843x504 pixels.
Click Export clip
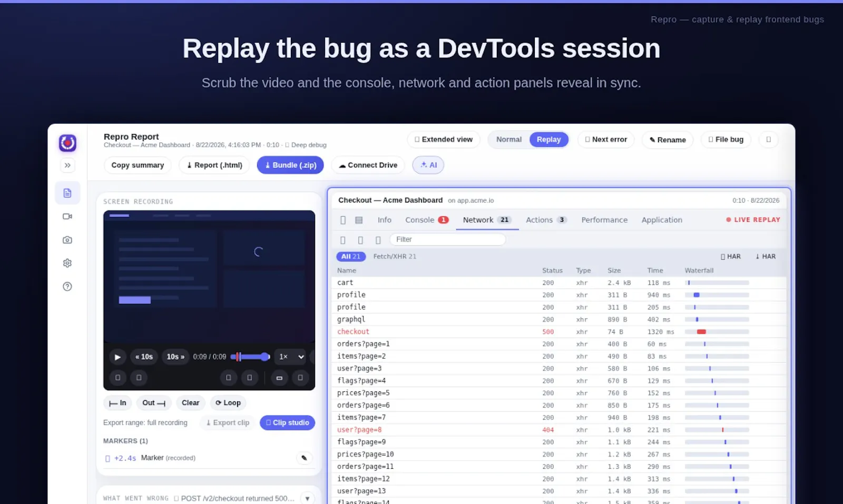coord(228,423)
